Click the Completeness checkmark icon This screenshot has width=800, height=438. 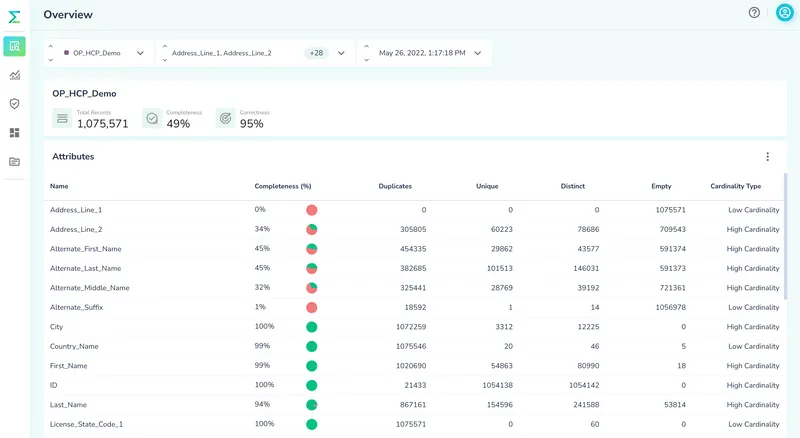pyautogui.click(x=152, y=118)
